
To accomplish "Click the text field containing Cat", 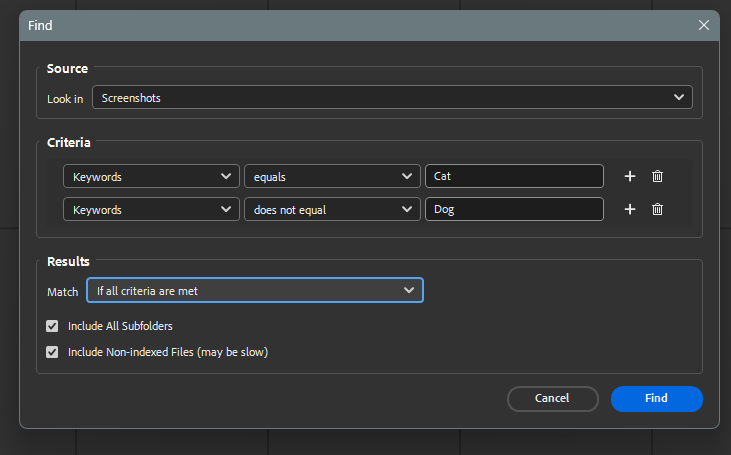I will 514,176.
